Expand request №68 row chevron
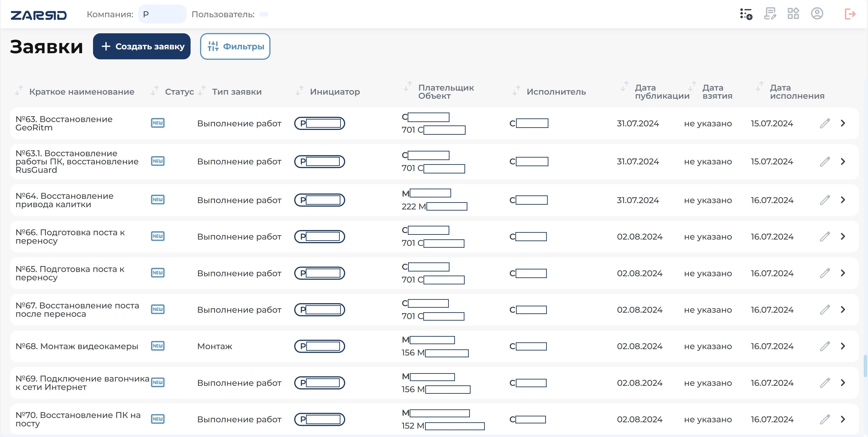This screenshot has width=868, height=437. (843, 346)
